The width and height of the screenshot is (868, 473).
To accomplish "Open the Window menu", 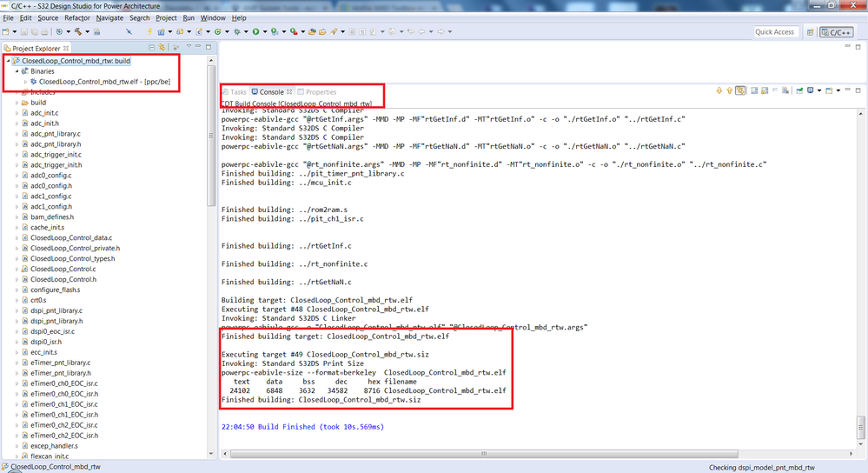I will [x=213, y=17].
